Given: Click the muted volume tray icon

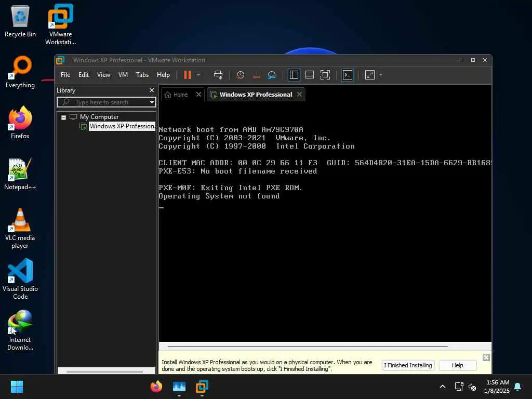Looking at the screenshot, I should coord(472,387).
